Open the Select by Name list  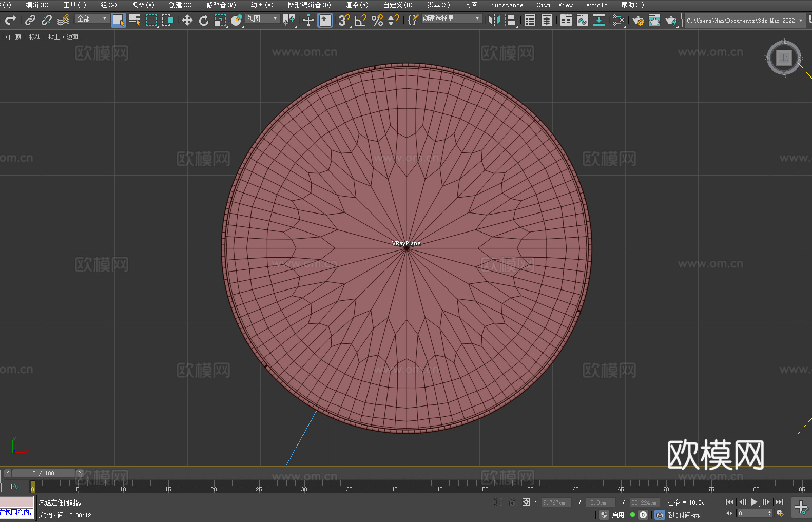pos(135,20)
